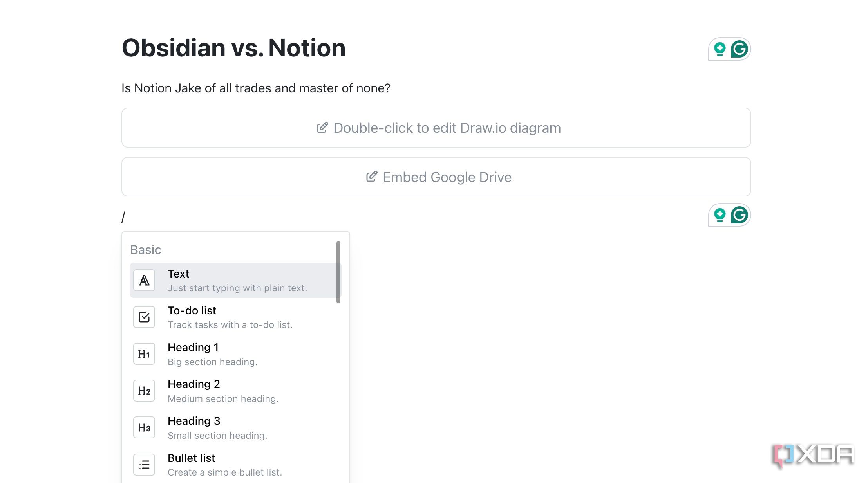Select the Text menu option
The height and width of the screenshot is (483, 868).
235,280
